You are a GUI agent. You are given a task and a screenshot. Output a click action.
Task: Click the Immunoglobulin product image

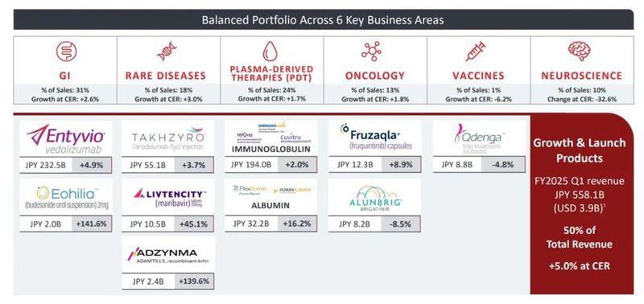(x=271, y=138)
